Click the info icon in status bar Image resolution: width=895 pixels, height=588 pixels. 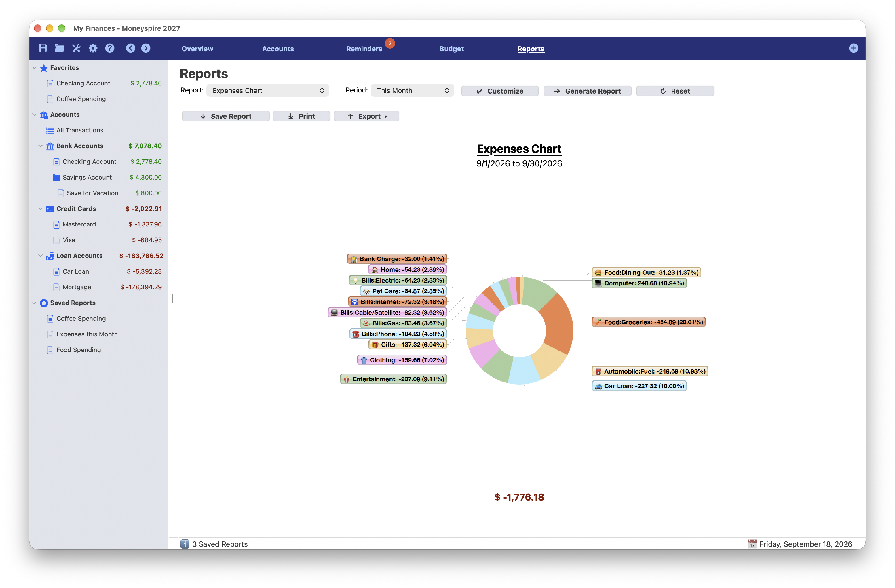click(185, 544)
